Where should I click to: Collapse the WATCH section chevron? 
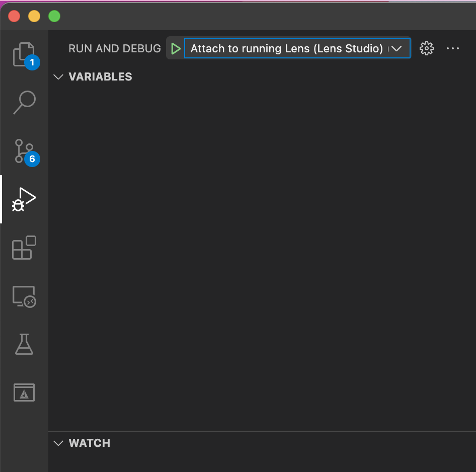pos(59,443)
